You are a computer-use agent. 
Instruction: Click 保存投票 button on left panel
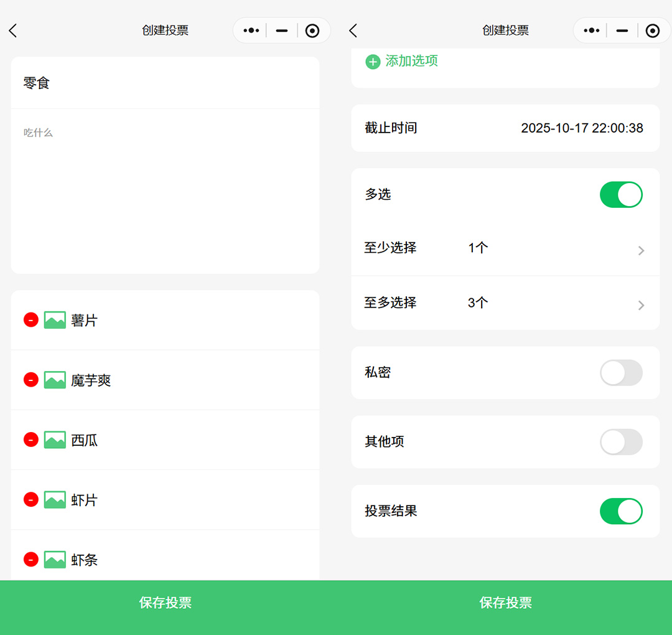tap(166, 603)
